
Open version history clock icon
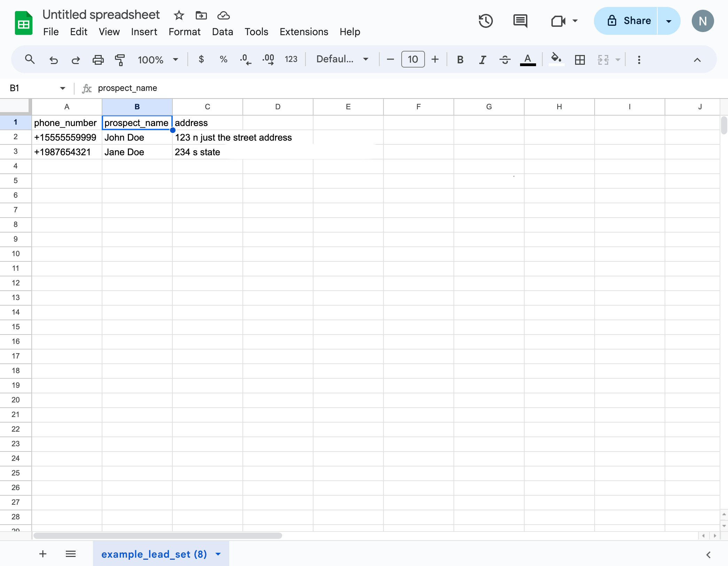pos(486,21)
